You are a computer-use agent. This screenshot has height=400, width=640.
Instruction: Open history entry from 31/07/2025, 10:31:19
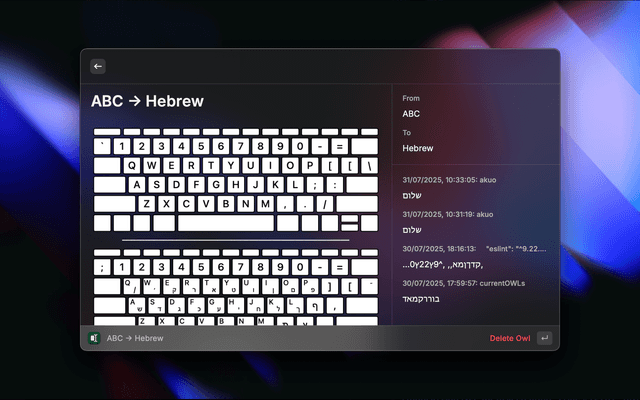(x=472, y=222)
